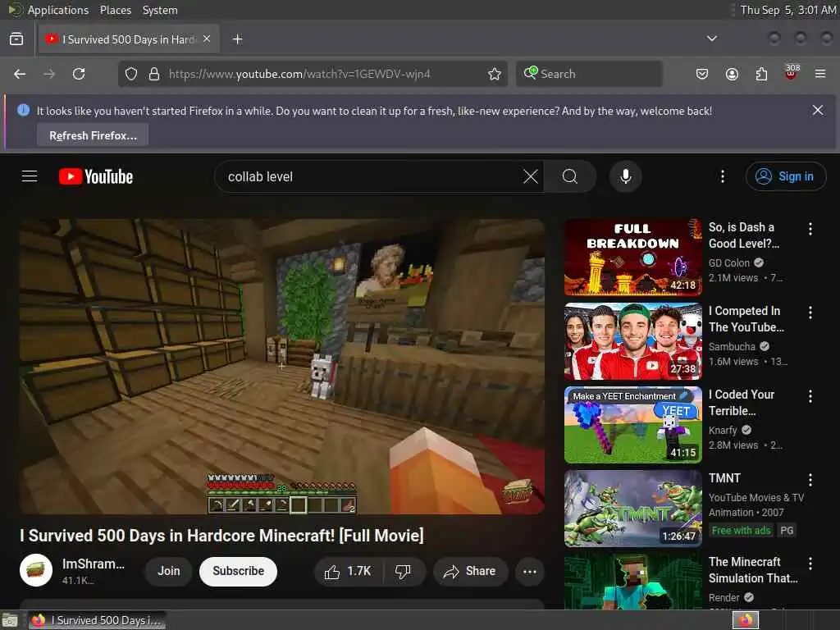Open options menu for I Competed In video
The width and height of the screenshot is (840, 630).
click(x=810, y=313)
